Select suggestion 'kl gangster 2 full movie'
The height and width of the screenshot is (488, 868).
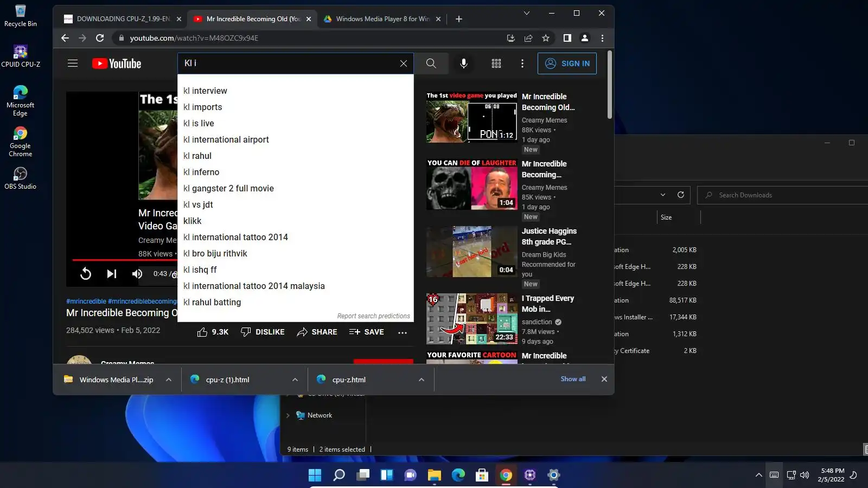click(296, 188)
